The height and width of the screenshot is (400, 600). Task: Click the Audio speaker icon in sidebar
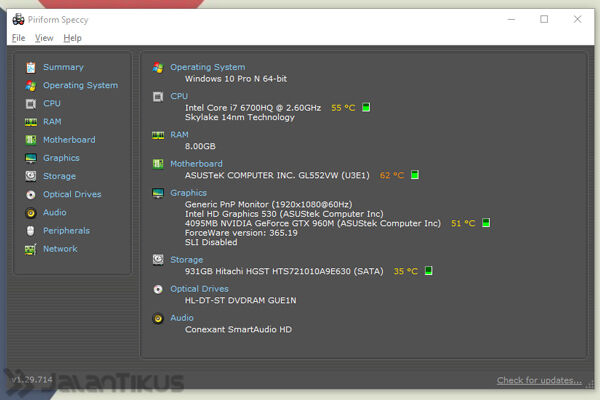(x=31, y=213)
